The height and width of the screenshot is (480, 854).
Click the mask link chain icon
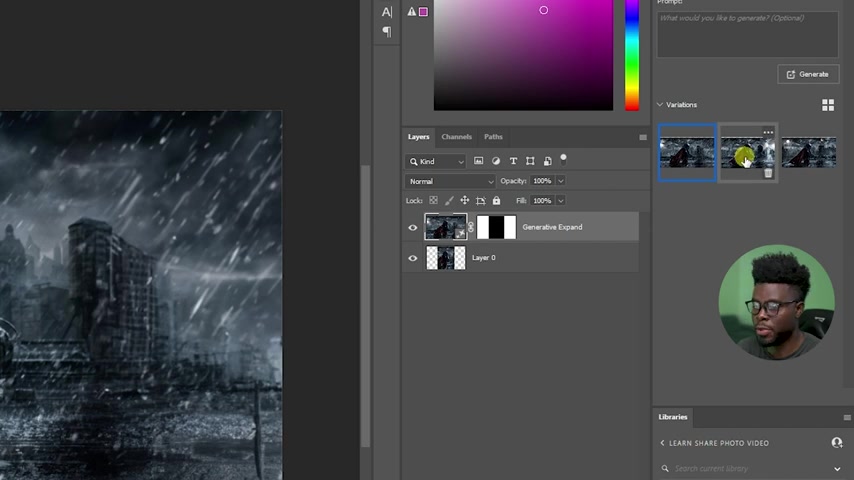[471, 227]
